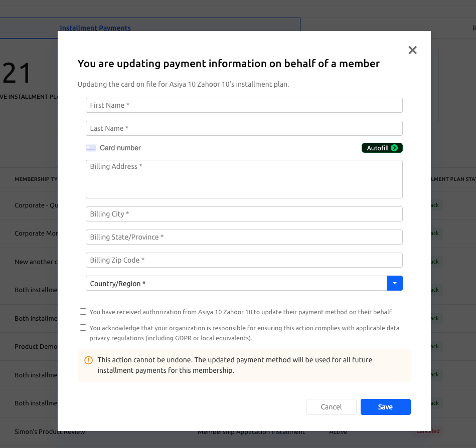This screenshot has width=476, height=448.
Task: Switch to Installment Payments tab
Action: [x=95, y=28]
